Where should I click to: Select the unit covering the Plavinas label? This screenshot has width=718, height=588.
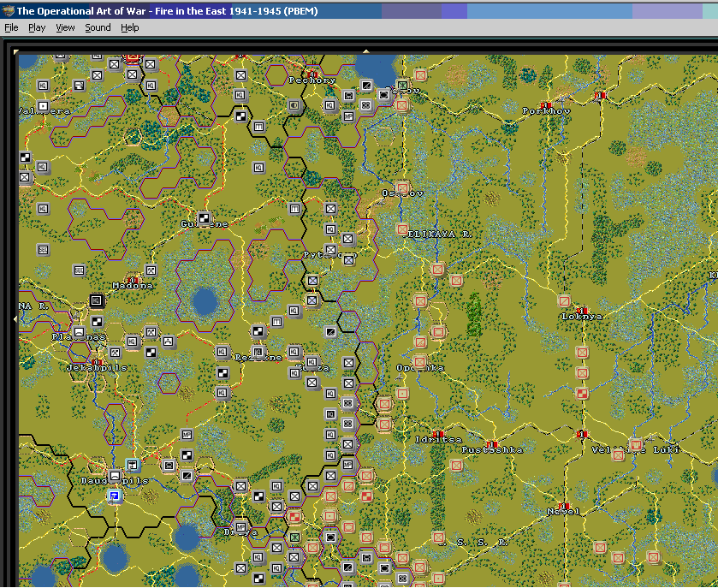(x=79, y=331)
